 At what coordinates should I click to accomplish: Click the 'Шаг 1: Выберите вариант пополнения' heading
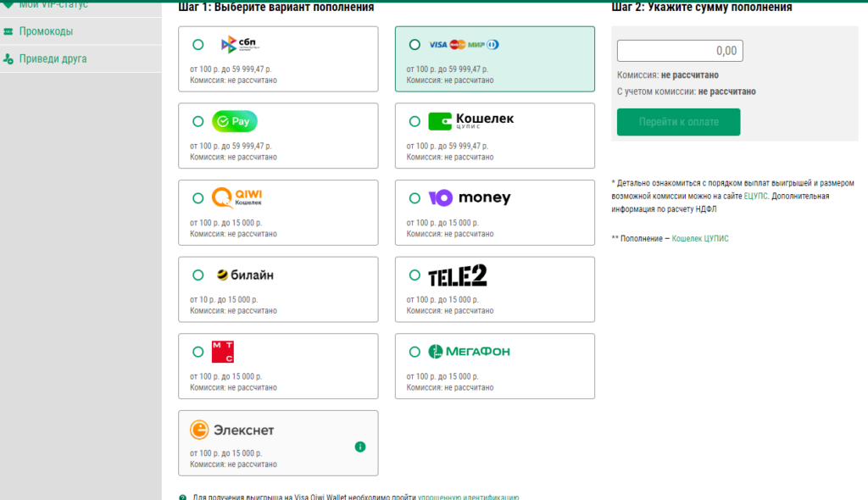pyautogui.click(x=275, y=7)
